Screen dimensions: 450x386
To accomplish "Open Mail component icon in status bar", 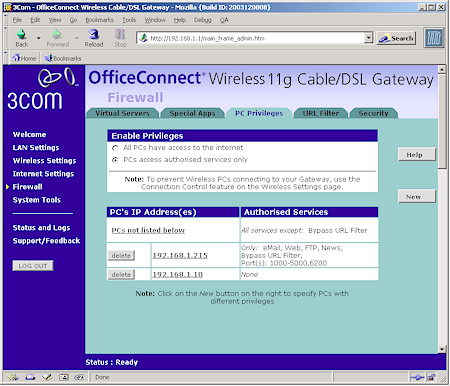I will click(x=30, y=377).
